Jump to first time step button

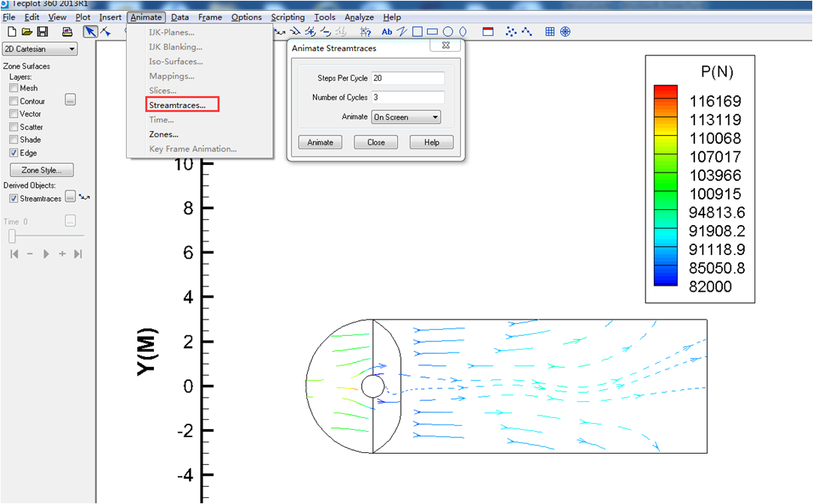click(14, 253)
